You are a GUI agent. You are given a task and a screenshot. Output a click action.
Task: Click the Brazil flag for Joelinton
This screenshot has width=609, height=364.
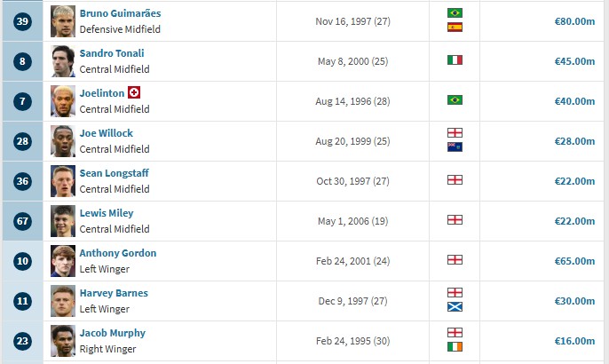tap(455, 100)
